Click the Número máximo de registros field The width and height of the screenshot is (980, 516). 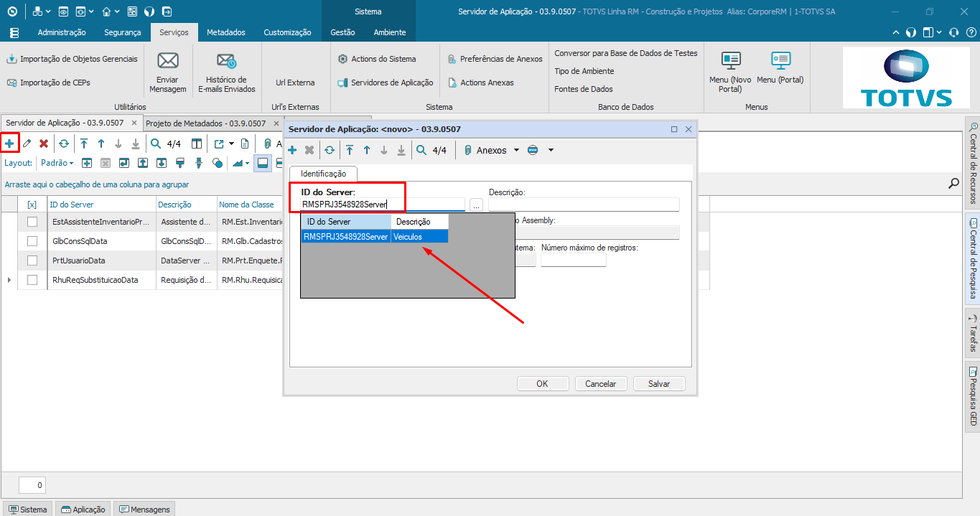574,260
